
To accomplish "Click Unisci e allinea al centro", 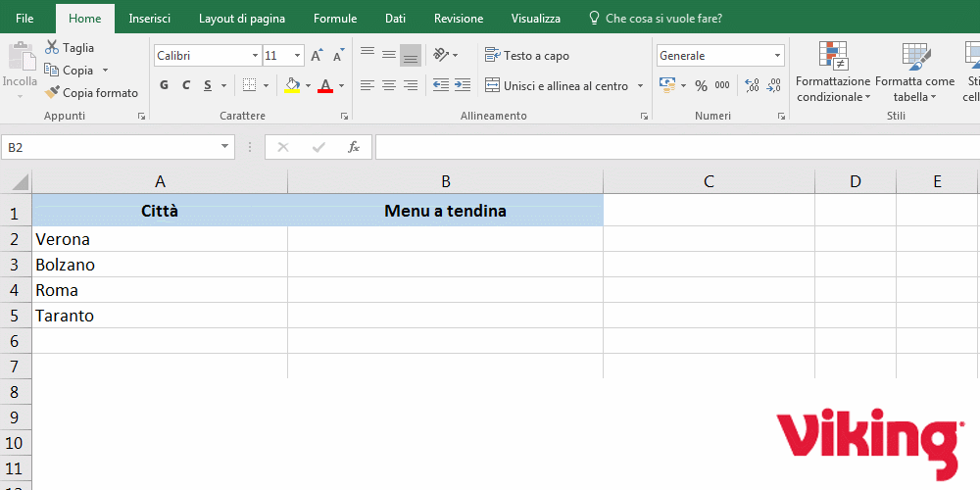I will 557,86.
